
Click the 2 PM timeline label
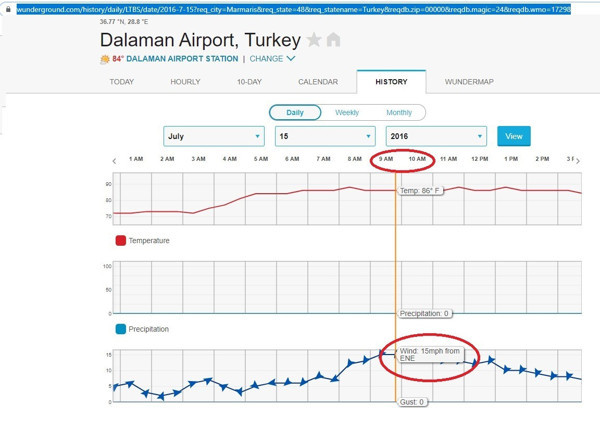tap(542, 159)
